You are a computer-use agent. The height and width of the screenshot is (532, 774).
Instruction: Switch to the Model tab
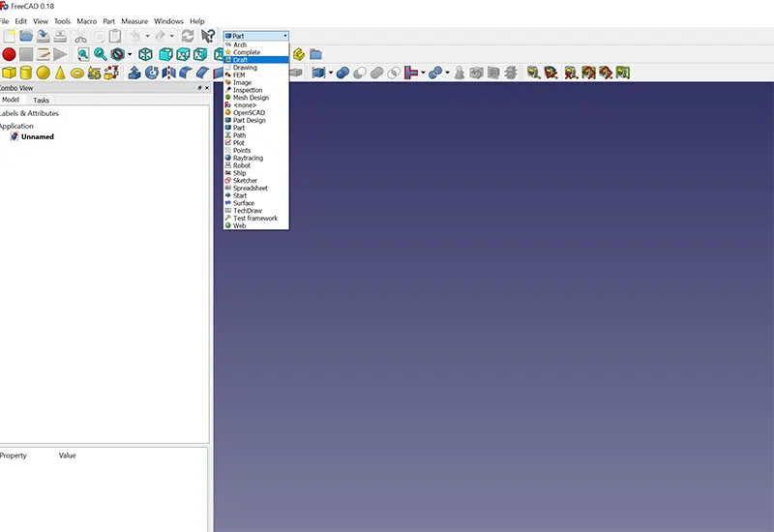[11, 100]
